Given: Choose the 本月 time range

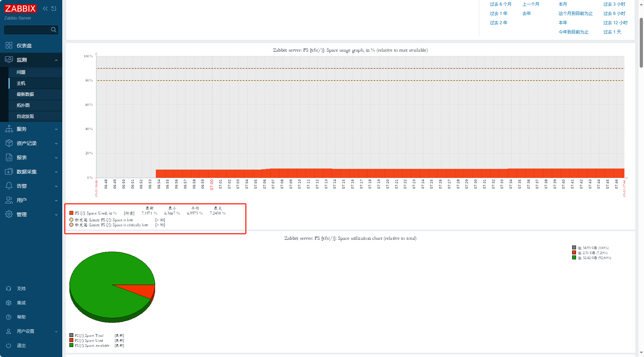Looking at the screenshot, I should point(563,4).
